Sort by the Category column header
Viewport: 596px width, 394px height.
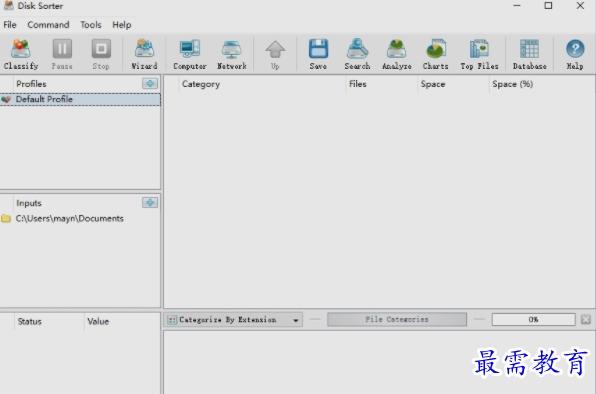coord(262,84)
